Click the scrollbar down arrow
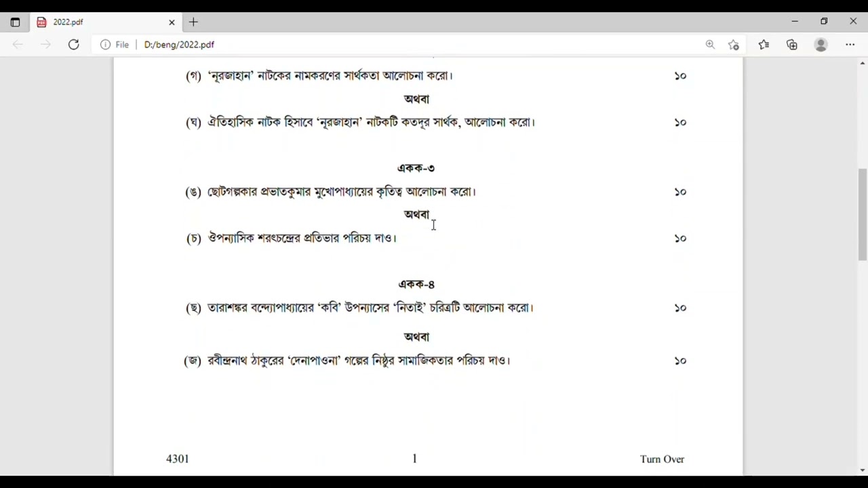Viewport: 868px width, 488px height. click(863, 470)
